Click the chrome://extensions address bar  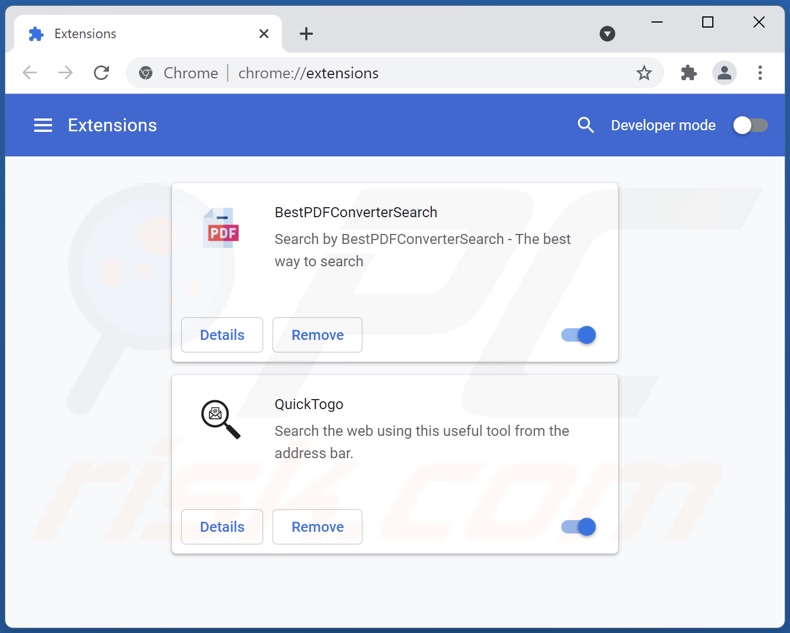(x=394, y=73)
